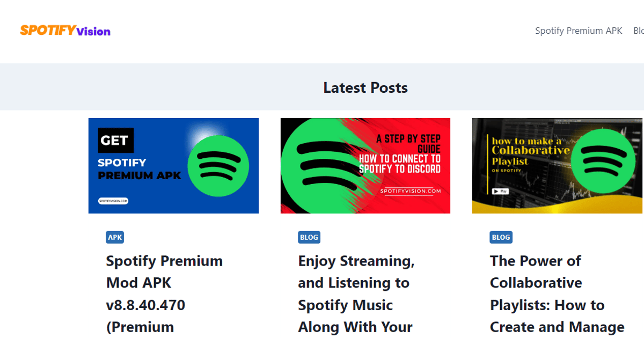Open the blue Premium APK thumbnail image
This screenshot has height=338, width=644.
tap(173, 166)
